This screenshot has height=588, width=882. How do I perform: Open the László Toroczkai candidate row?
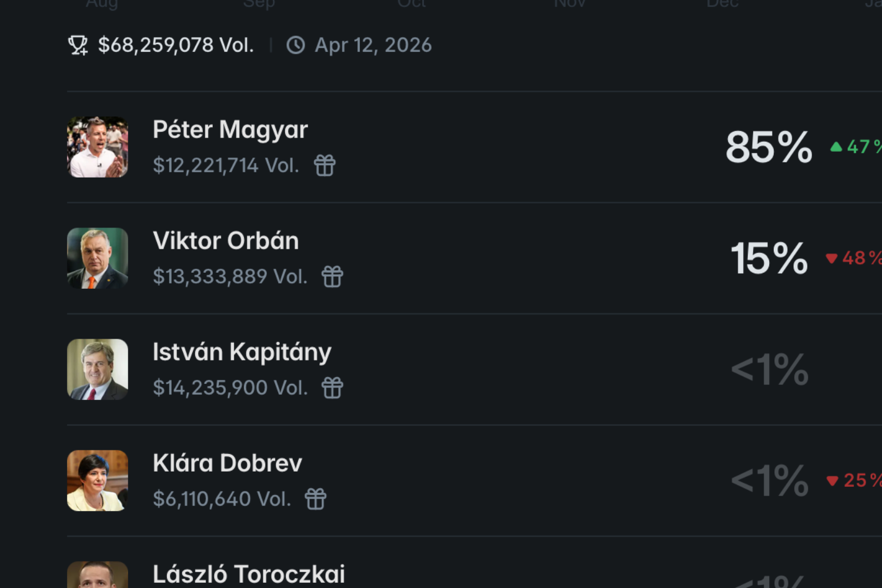point(249,574)
